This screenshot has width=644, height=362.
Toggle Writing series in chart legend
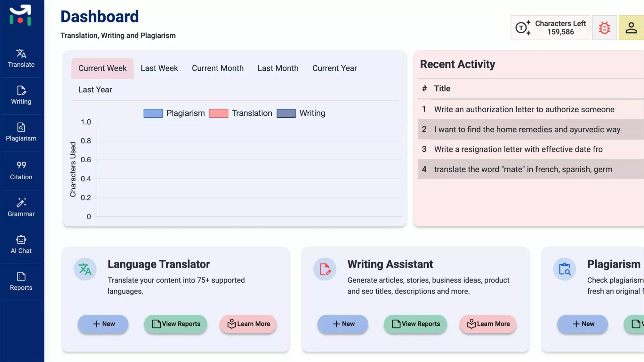coord(286,113)
